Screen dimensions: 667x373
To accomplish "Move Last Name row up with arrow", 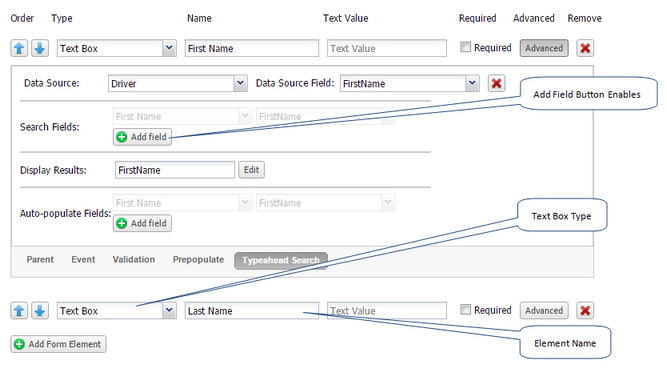I will point(19,310).
